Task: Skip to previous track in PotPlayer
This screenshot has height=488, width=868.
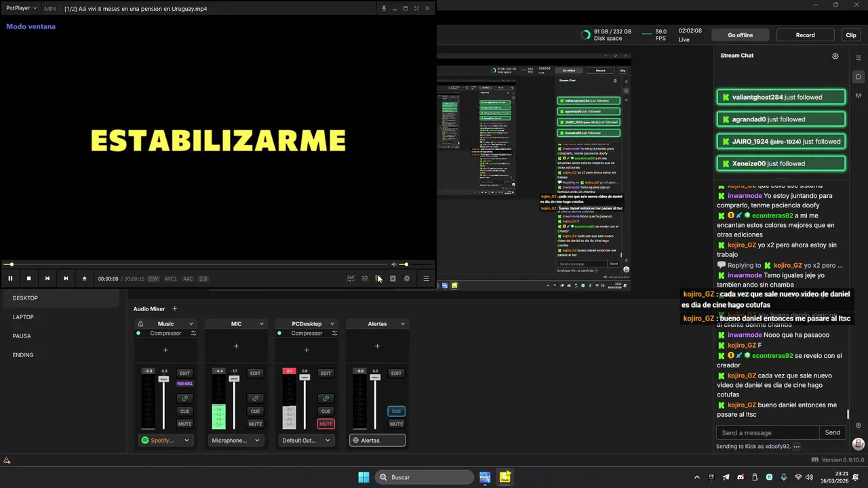Action: pyautogui.click(x=47, y=279)
